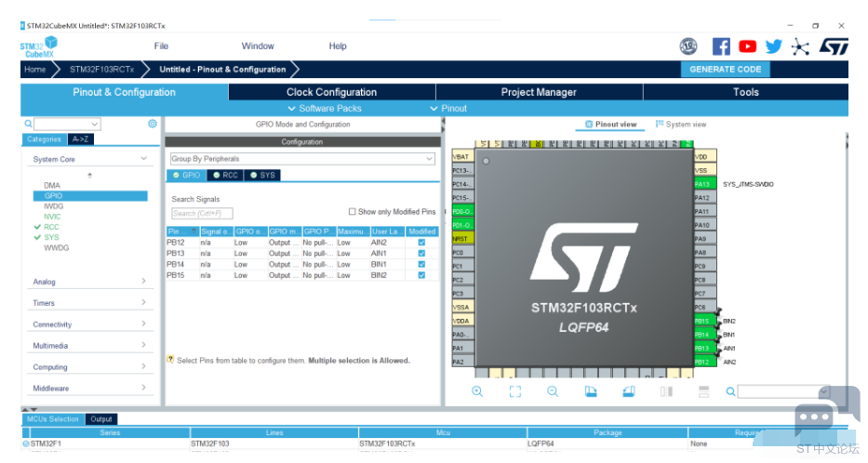868x463 pixels.
Task: Click the rotate clockwise icon under chip
Action: click(591, 391)
